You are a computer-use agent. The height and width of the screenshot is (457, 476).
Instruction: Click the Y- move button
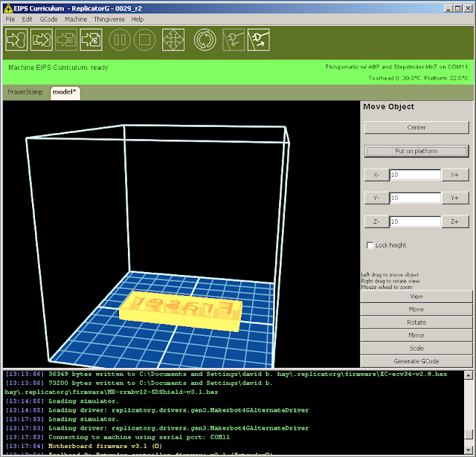pos(376,198)
